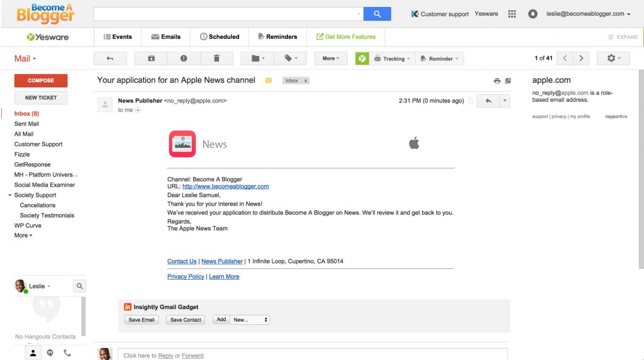Open the Sent Mail folder

26,124
